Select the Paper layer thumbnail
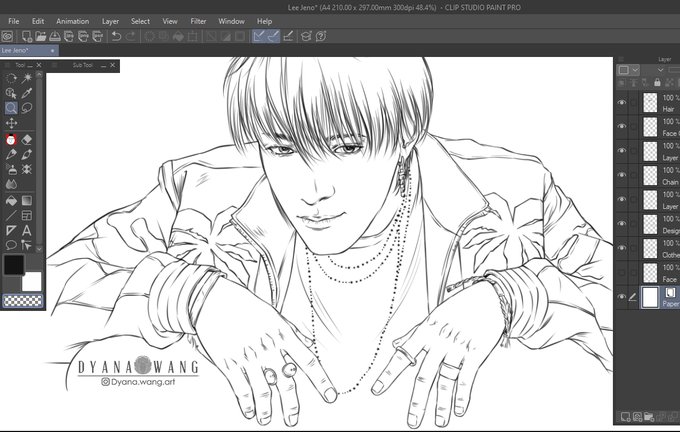 point(650,297)
